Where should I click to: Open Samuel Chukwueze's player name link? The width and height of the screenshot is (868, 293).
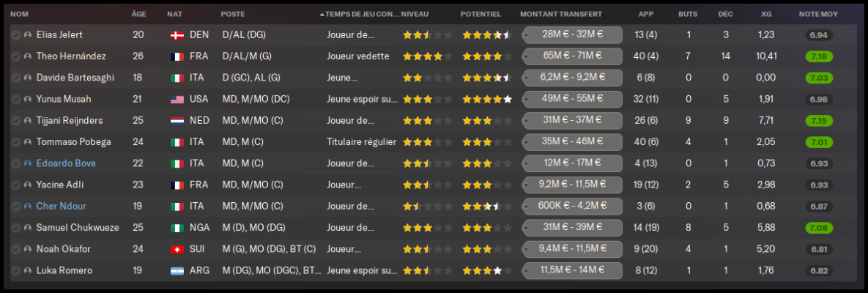pyautogui.click(x=78, y=228)
